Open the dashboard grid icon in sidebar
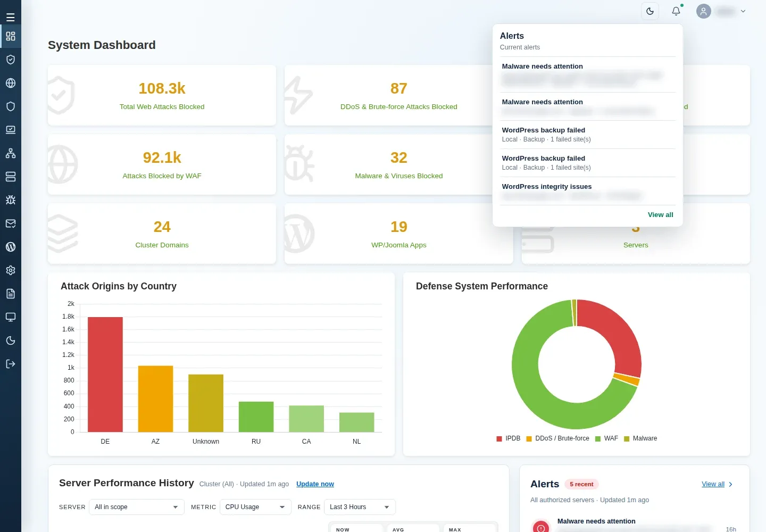Screen dimensions: 766x532 point(10,36)
